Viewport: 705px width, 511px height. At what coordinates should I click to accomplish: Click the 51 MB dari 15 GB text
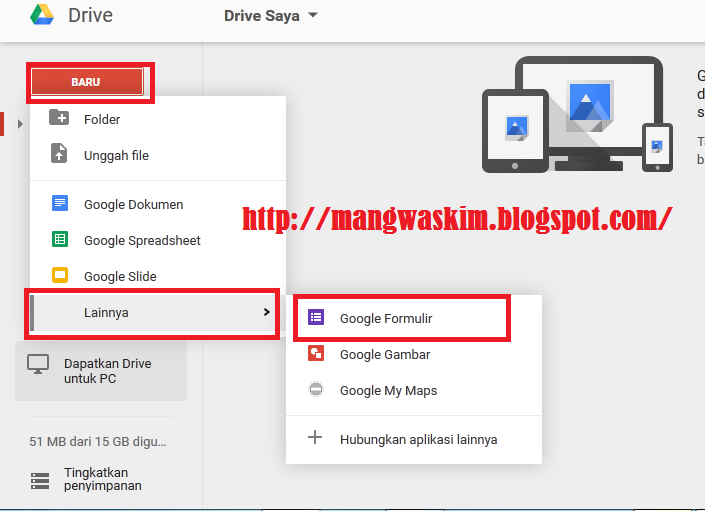98,441
